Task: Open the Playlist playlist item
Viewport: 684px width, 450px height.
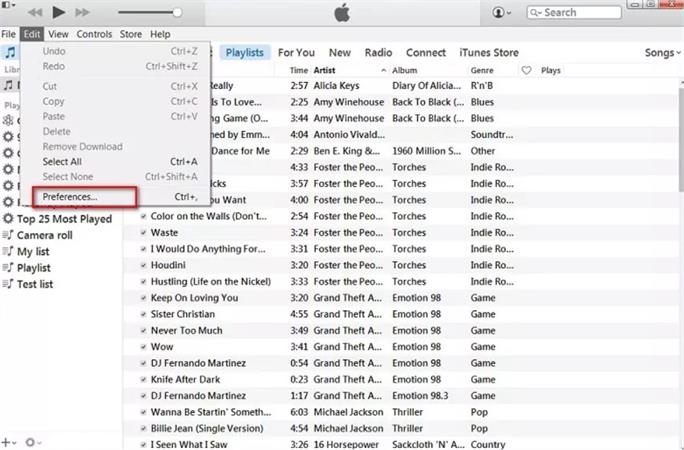Action: coord(34,268)
